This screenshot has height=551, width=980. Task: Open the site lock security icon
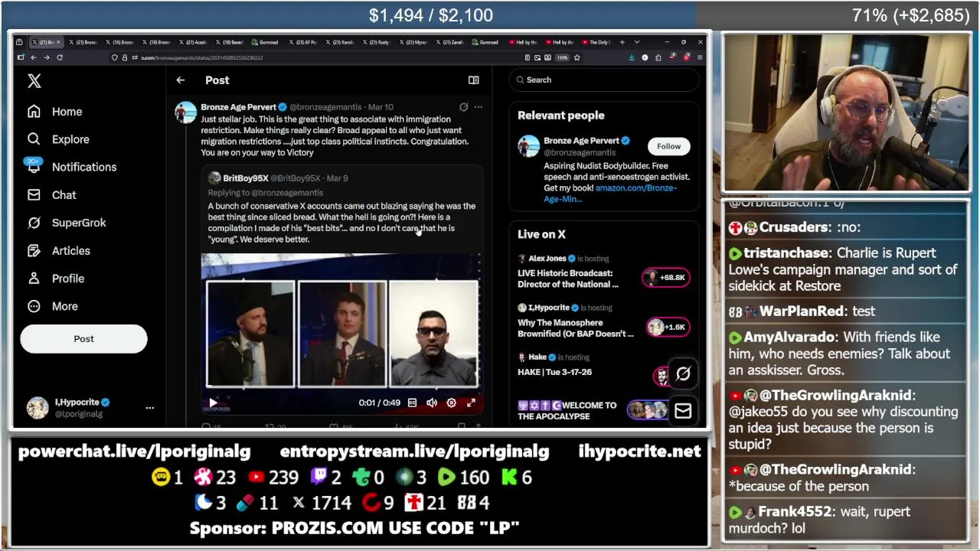click(124, 57)
